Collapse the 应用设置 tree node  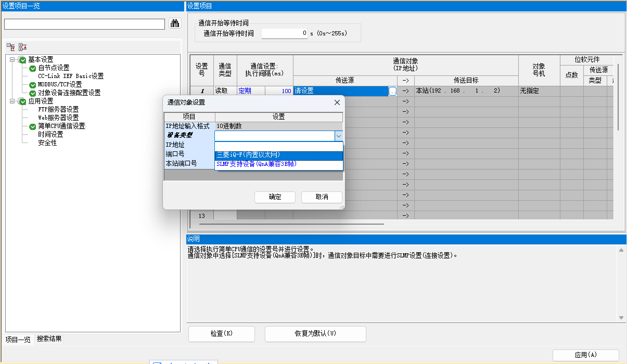(12, 101)
